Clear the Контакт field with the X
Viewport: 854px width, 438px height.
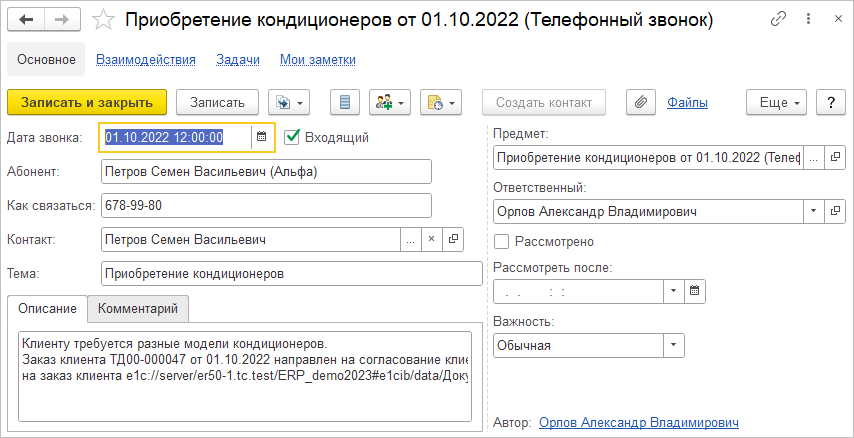tap(432, 239)
